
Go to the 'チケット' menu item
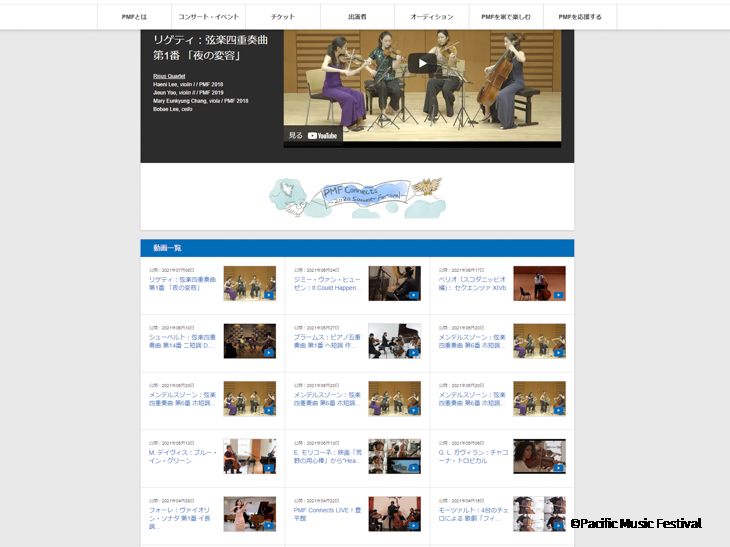point(283,17)
